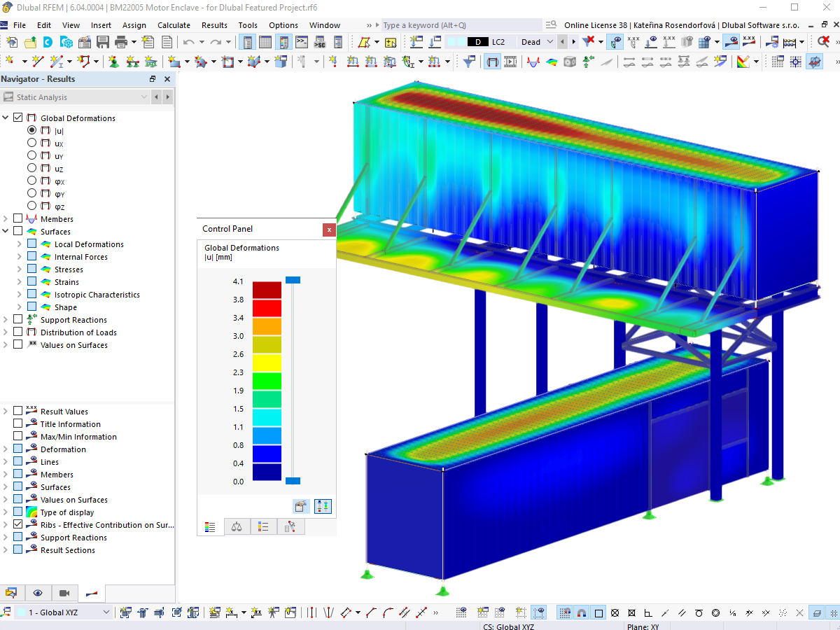The width and height of the screenshot is (840, 630).
Task: Go to the next load case arrow
Action: (573, 42)
